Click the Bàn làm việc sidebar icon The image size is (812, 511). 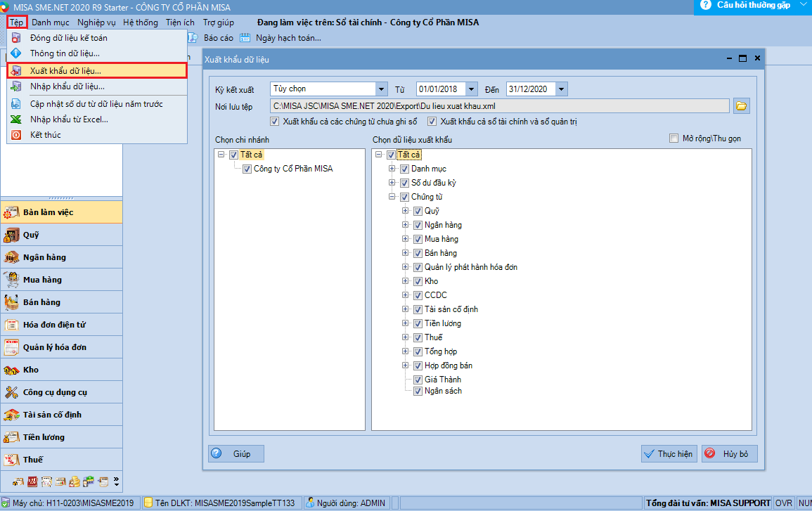[11, 212]
